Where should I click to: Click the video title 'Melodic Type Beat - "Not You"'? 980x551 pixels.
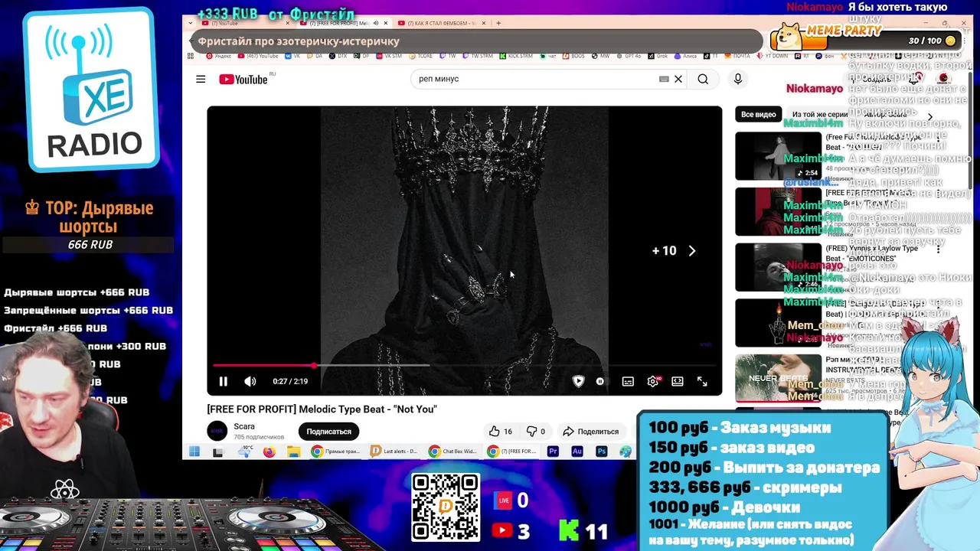367,409
